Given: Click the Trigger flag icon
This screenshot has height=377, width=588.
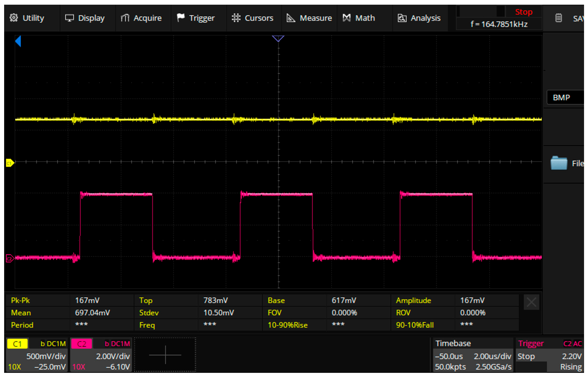Looking at the screenshot, I should pyautogui.click(x=181, y=18).
